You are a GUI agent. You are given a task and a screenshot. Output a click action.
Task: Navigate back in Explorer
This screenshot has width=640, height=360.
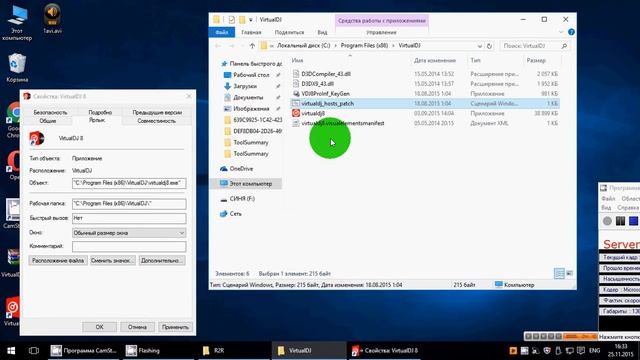218,46
